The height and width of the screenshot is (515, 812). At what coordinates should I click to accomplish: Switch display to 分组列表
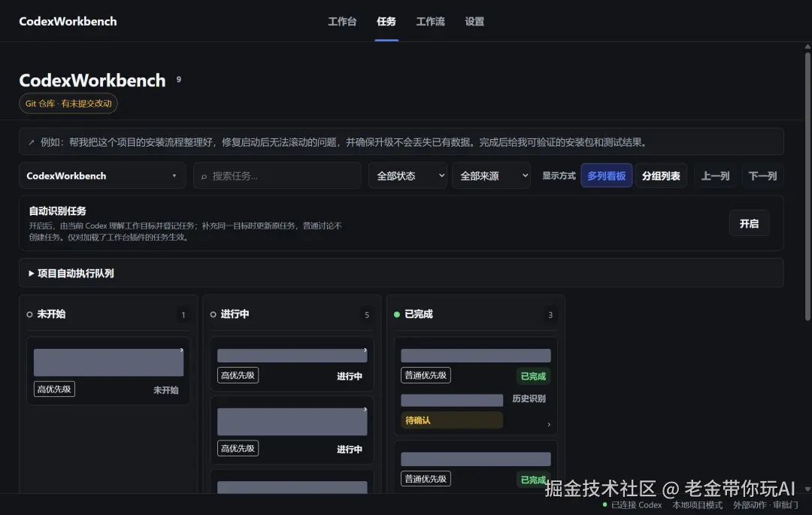[661, 176]
